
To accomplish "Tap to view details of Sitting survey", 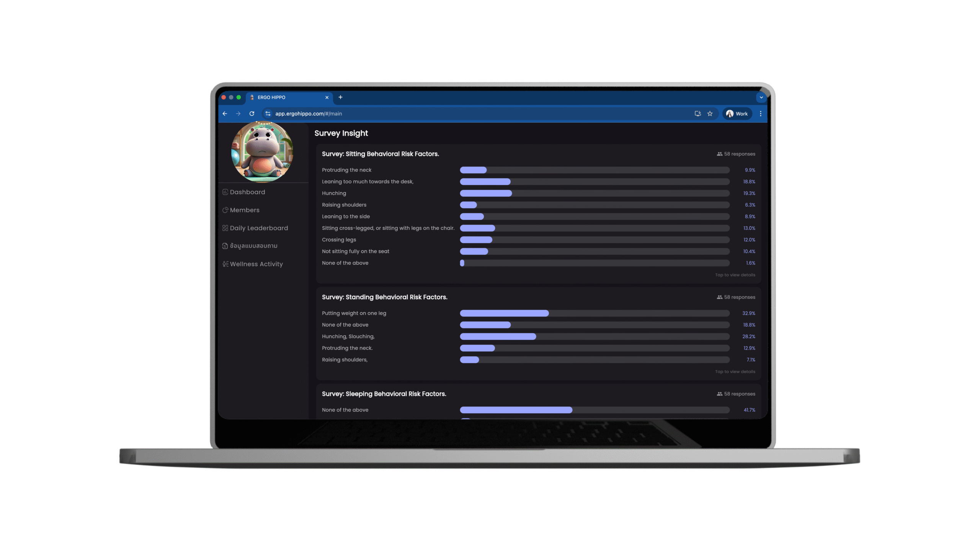I will (x=735, y=275).
